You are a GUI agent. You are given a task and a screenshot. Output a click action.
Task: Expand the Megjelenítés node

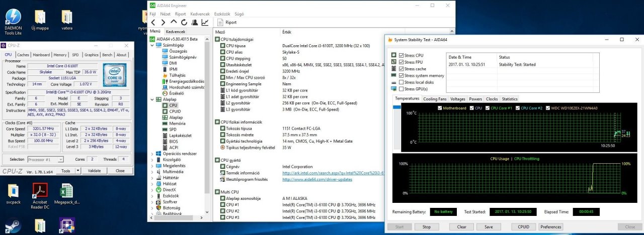point(152,166)
